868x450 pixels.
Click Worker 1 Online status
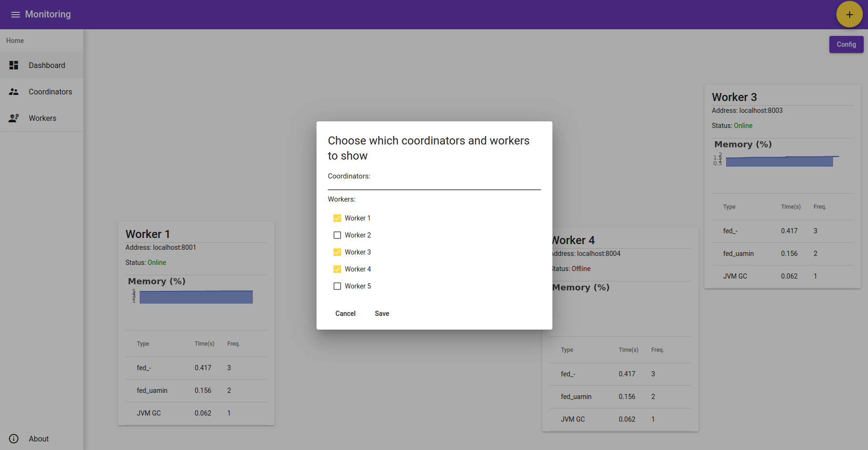[x=157, y=263]
